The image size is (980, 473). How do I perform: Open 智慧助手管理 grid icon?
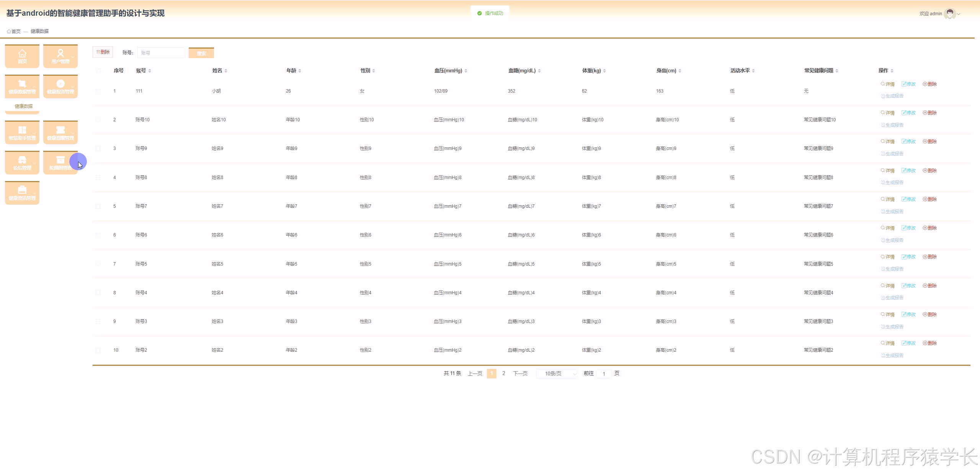22,130
